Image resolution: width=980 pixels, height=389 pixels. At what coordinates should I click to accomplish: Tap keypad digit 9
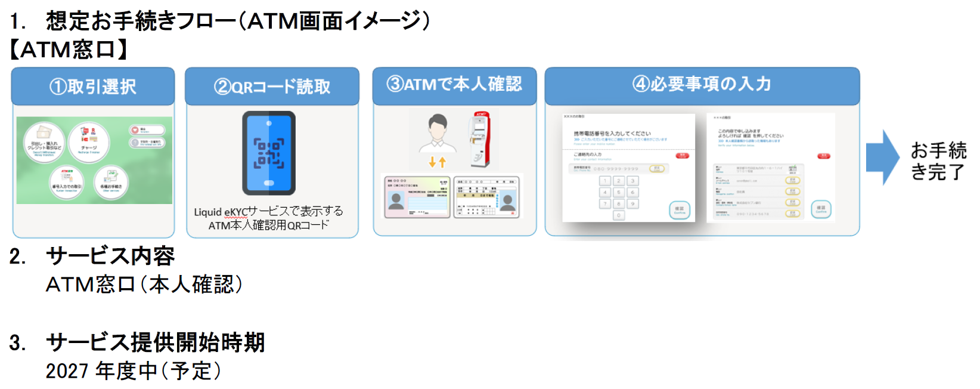coord(632,203)
